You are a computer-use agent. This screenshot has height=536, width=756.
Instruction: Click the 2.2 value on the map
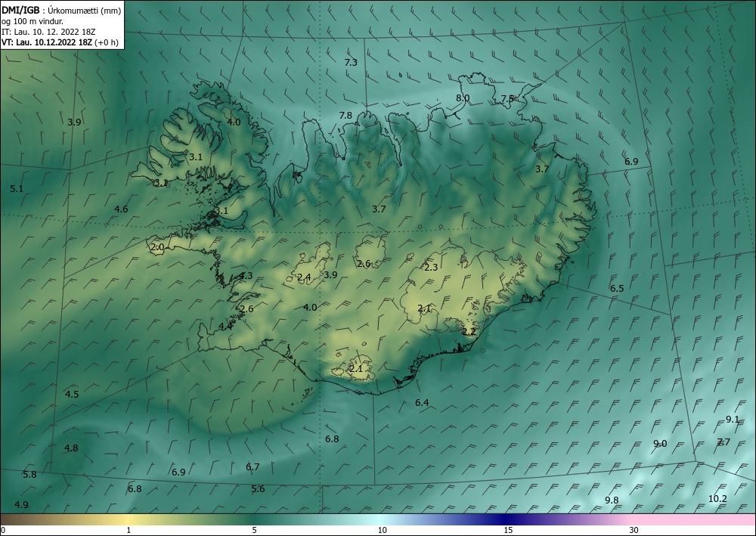pyautogui.click(x=469, y=332)
